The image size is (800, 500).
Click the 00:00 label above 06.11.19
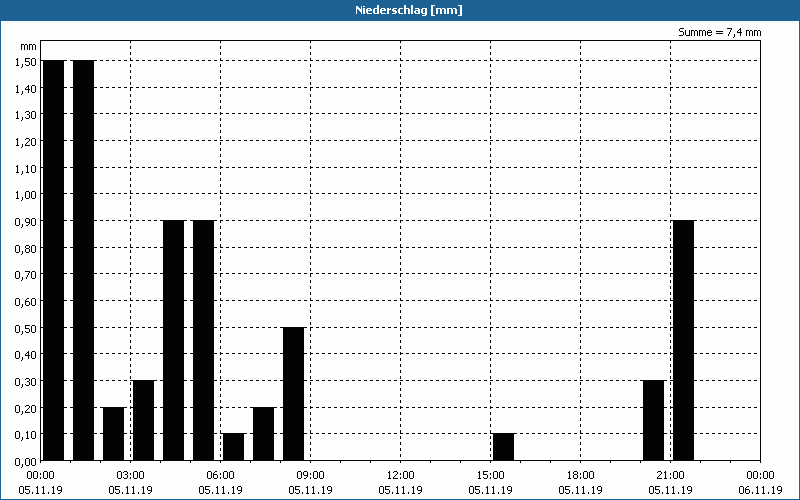[x=761, y=476]
